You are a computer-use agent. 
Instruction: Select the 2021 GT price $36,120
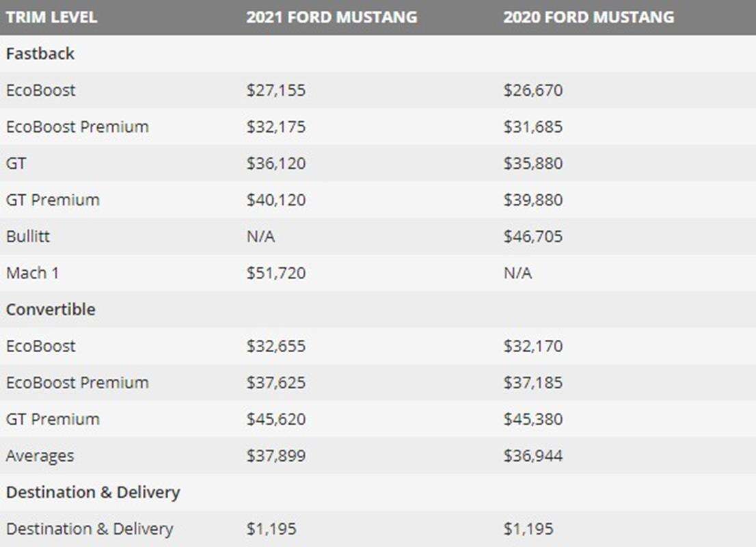click(x=276, y=163)
